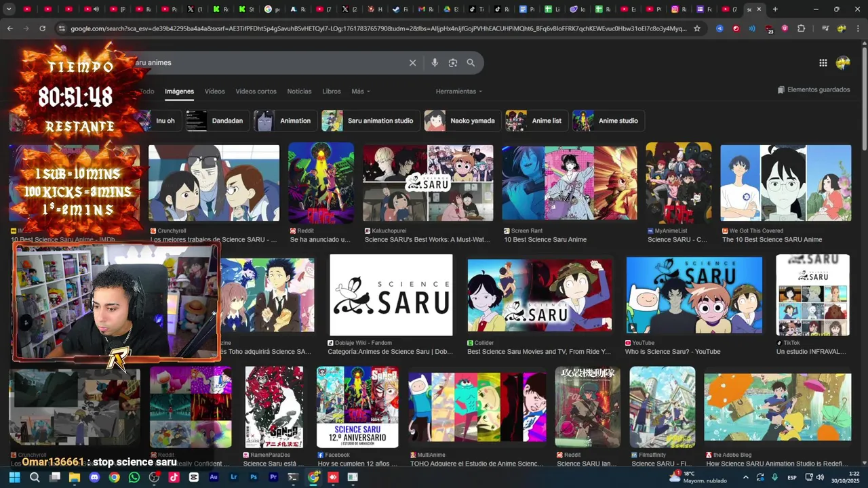Filter by Animation chip

click(285, 121)
